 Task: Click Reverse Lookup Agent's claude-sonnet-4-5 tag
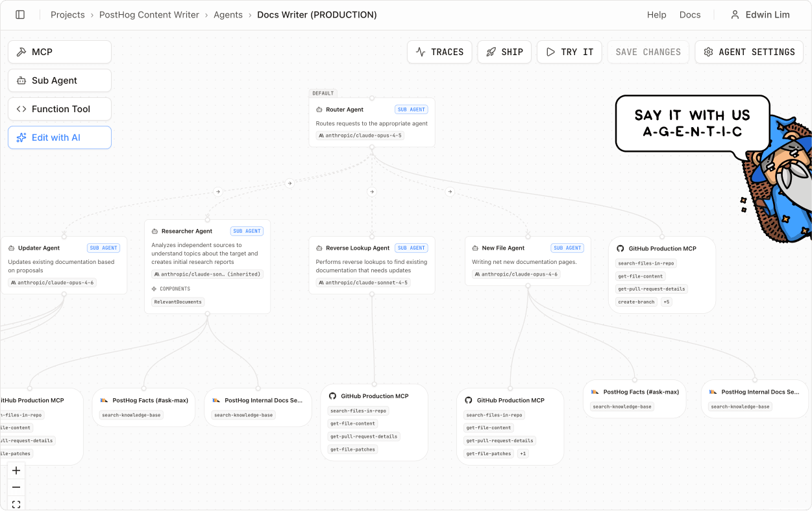(363, 283)
